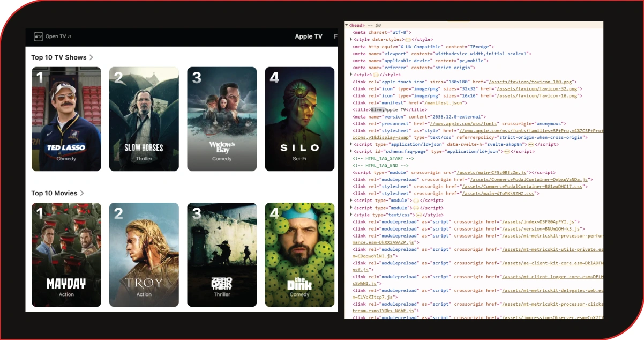
Task: Click the Open TV arrow link
Action: [58, 36]
